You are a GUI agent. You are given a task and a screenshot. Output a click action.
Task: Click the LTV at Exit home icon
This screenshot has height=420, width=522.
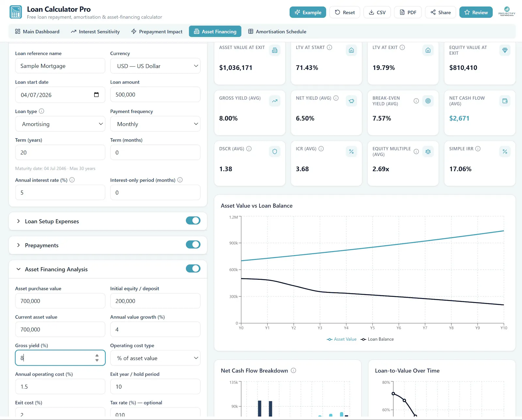tap(428, 50)
